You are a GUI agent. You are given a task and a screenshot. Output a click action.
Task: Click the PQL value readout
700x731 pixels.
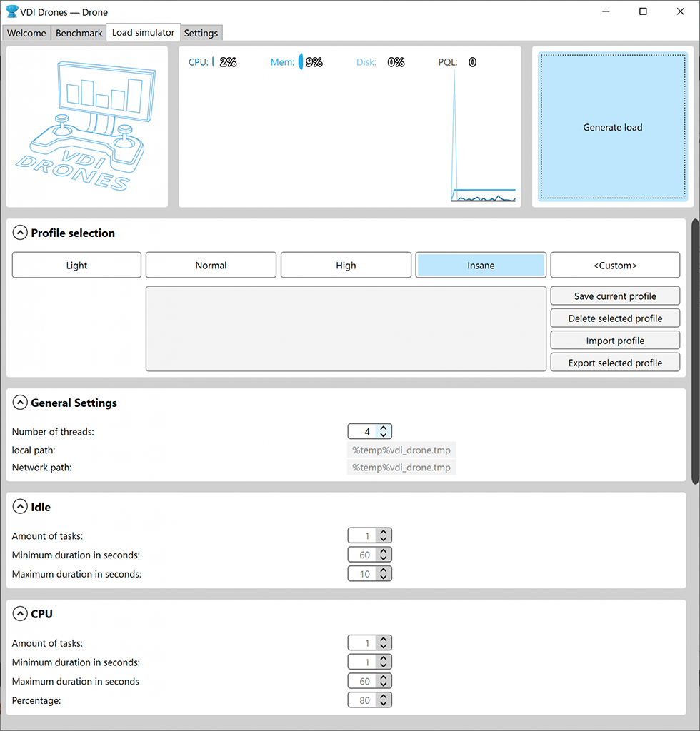(472, 62)
